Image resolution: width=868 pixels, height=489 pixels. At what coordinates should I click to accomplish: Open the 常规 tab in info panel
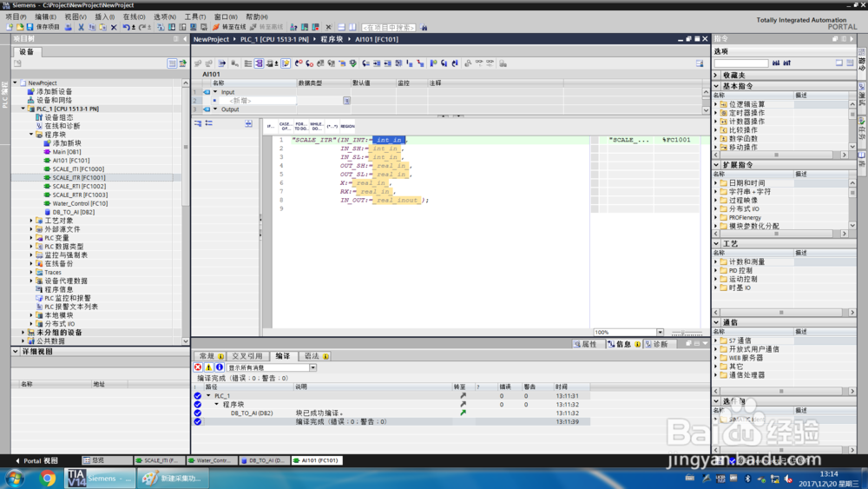tap(210, 356)
